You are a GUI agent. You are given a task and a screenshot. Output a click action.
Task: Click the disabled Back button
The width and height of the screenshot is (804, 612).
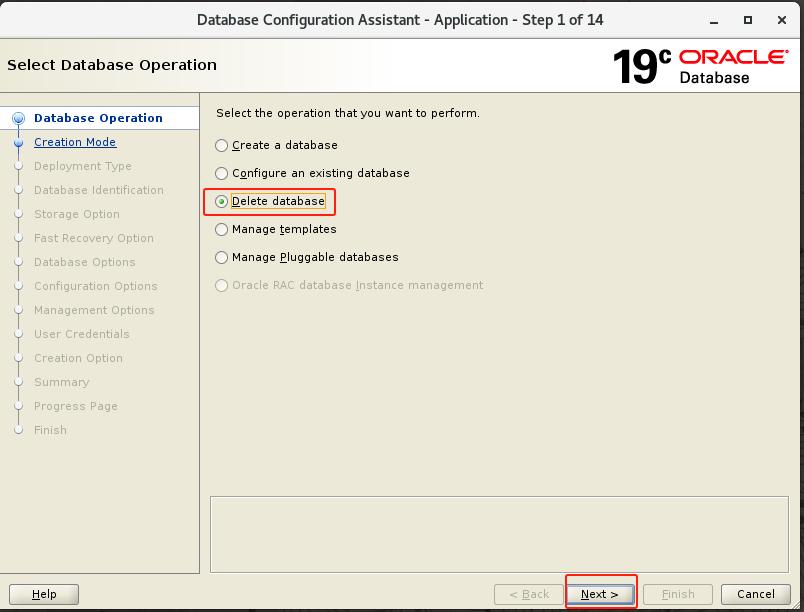(x=529, y=594)
